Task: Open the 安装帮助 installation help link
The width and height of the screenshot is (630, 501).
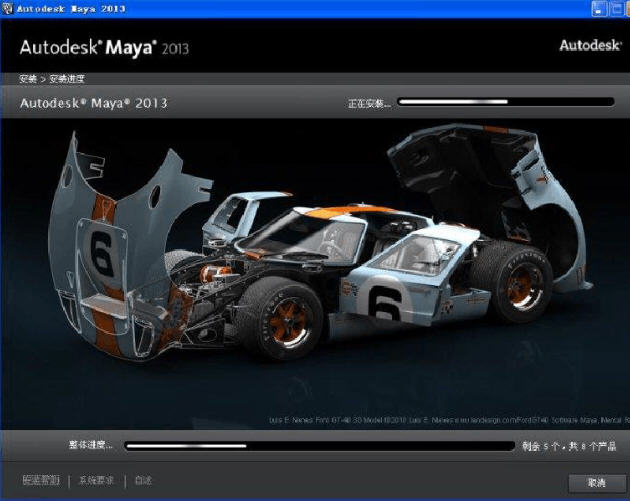Action: [41, 480]
